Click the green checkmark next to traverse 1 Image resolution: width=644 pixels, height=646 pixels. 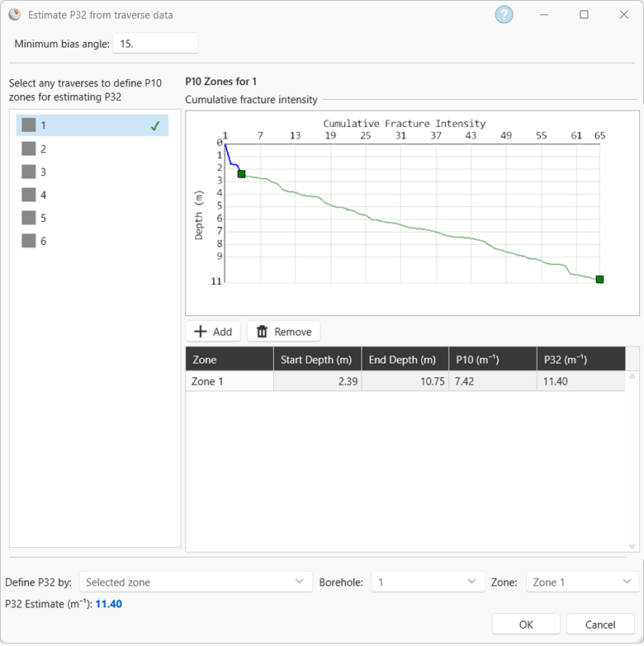coord(155,125)
